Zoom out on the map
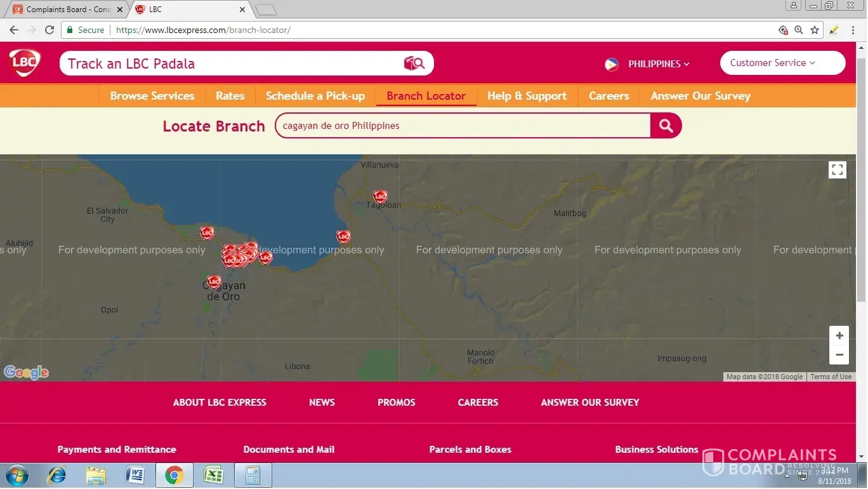Screen dimensions: 868x489 [x=839, y=355]
